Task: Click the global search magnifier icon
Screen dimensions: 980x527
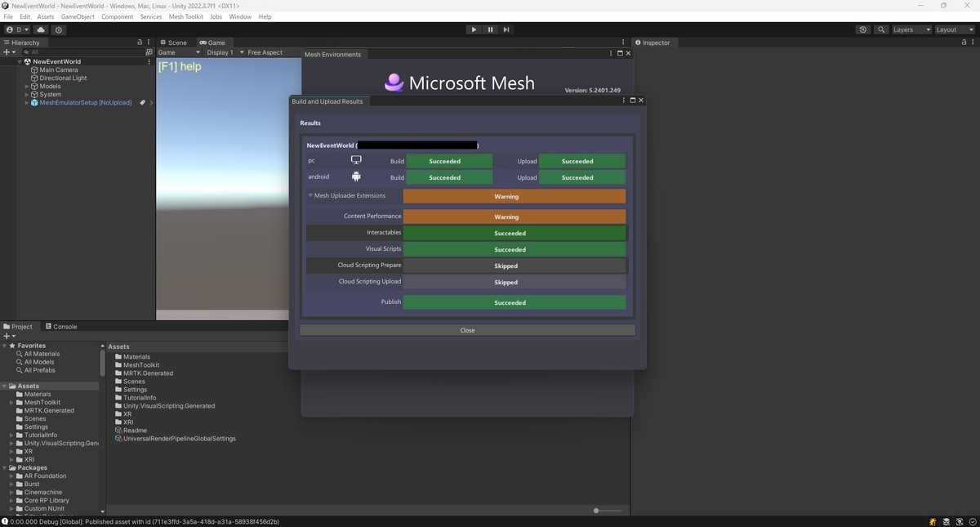Action: point(881,29)
